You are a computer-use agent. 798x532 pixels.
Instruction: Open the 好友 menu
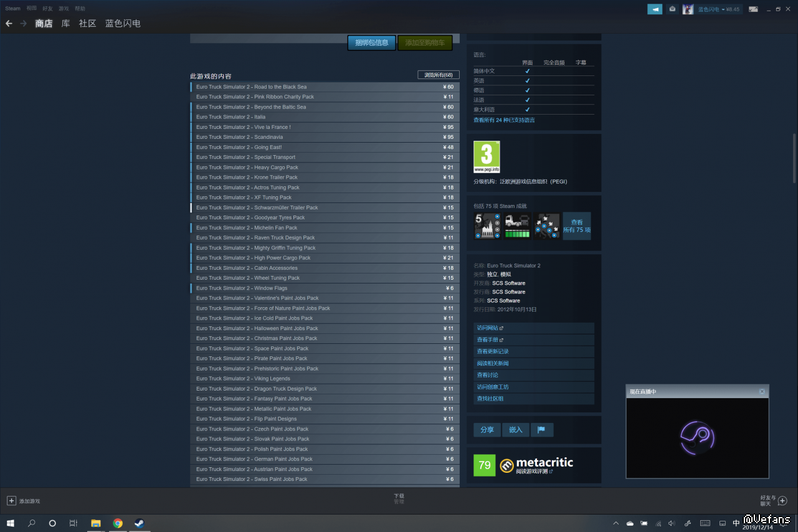click(47, 9)
